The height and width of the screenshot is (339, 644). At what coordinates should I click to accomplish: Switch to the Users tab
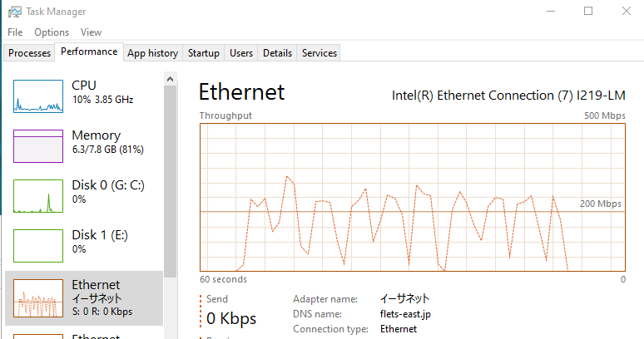[241, 53]
